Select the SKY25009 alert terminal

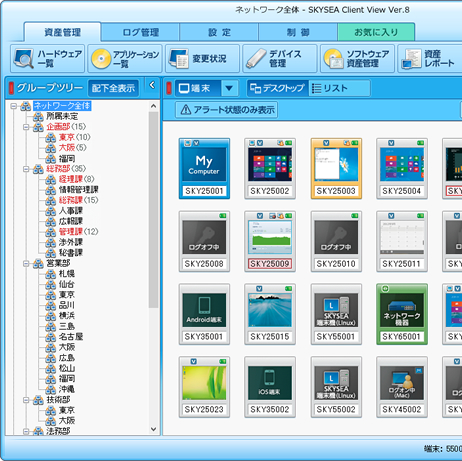(x=270, y=241)
